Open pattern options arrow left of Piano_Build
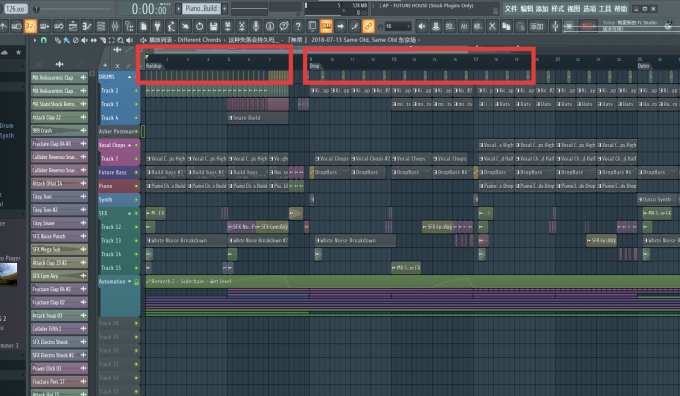This screenshot has height=396, width=680. point(179,8)
